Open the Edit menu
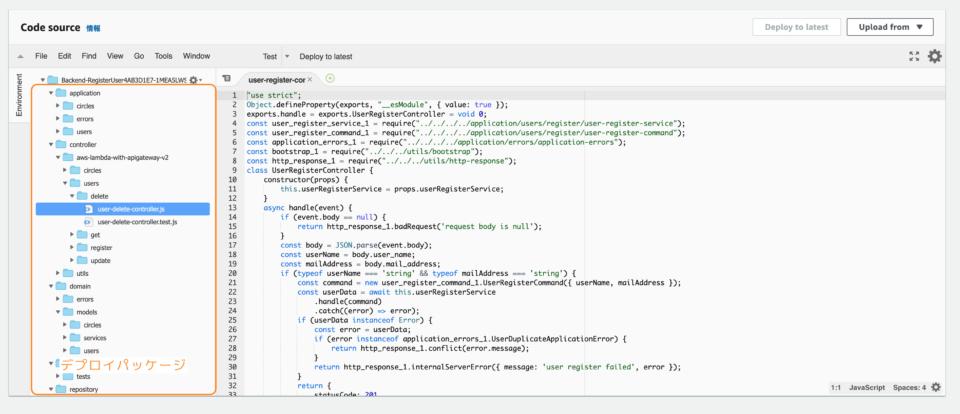960x414 pixels. tap(65, 56)
